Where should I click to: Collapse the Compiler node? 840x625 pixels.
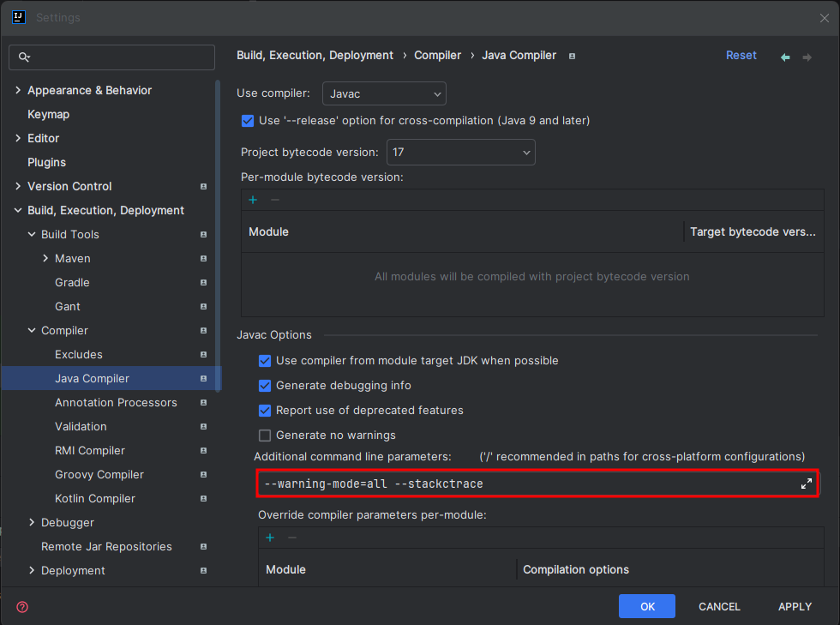(32, 330)
